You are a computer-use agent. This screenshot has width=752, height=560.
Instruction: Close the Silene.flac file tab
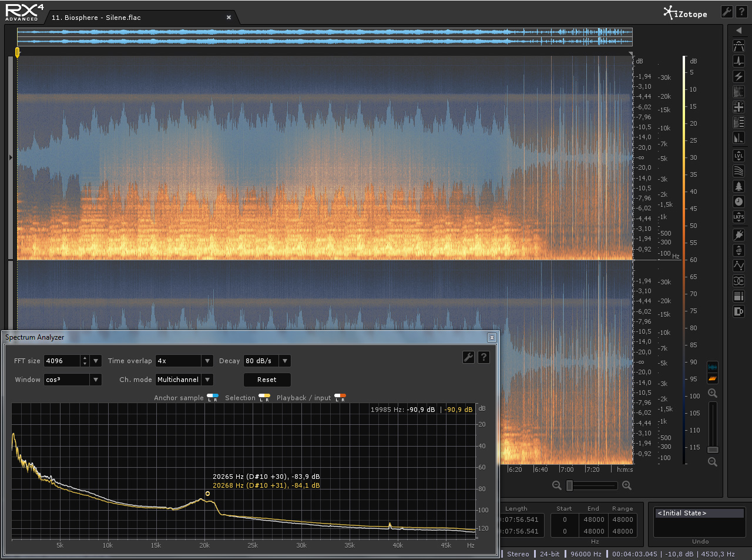click(x=229, y=18)
